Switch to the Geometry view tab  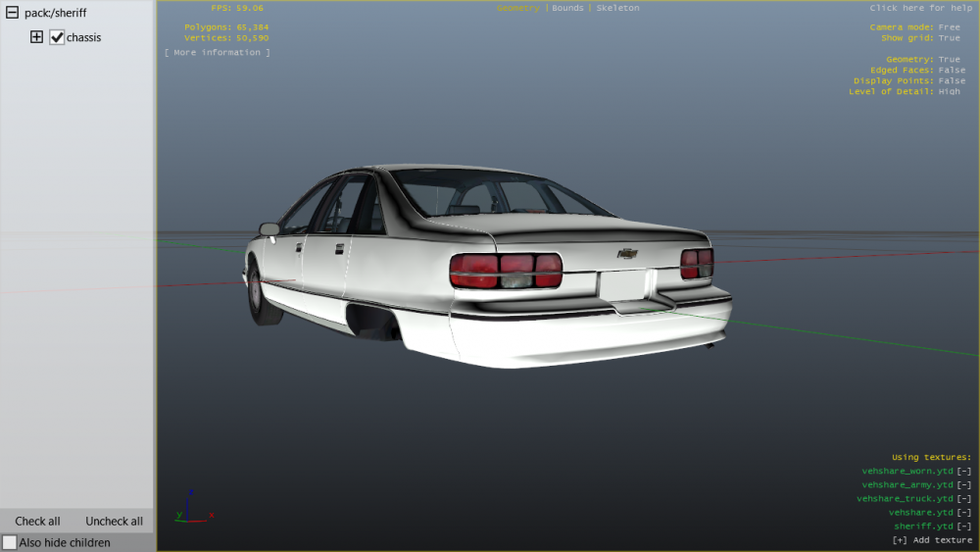tap(518, 8)
